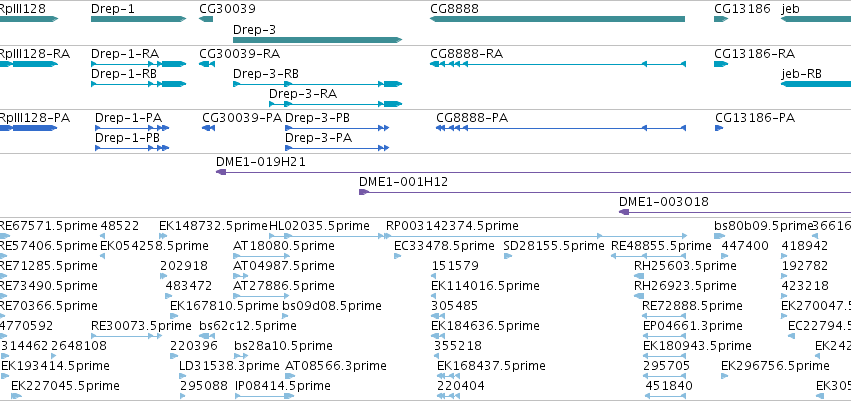Select the Drep-3 gene bar
851x401 pixels.
pyautogui.click(x=317, y=40)
